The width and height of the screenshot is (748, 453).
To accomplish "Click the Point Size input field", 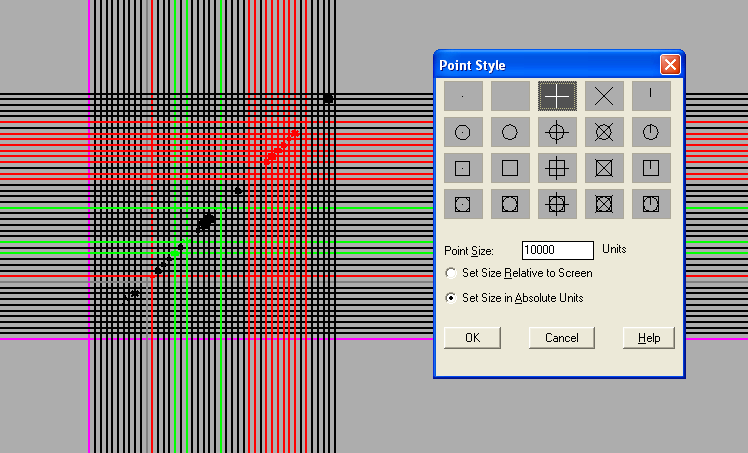I will [558, 250].
